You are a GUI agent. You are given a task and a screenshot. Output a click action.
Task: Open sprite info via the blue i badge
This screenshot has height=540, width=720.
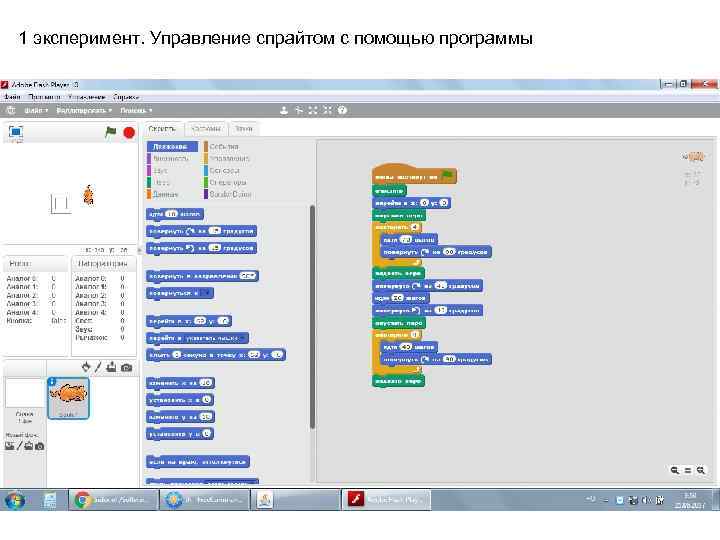[52, 382]
